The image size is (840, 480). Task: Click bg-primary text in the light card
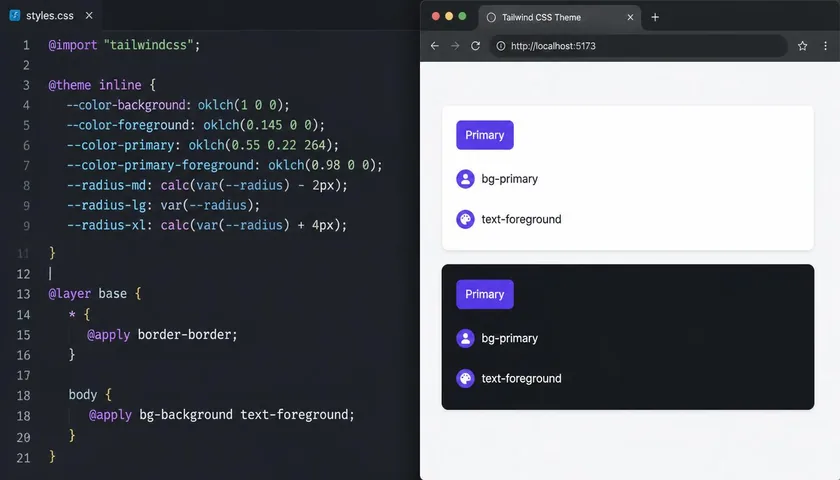click(509, 179)
